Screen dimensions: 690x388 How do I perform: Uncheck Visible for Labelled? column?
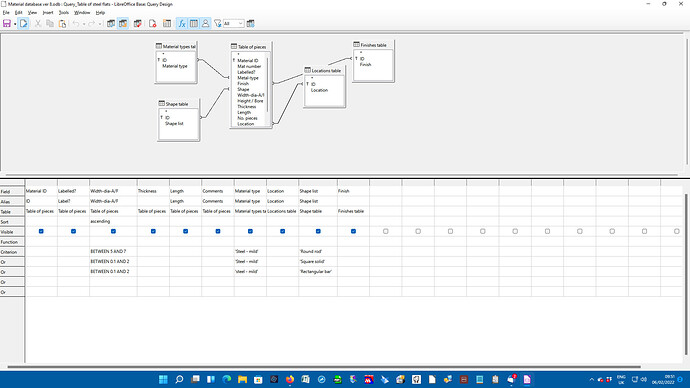coord(73,231)
